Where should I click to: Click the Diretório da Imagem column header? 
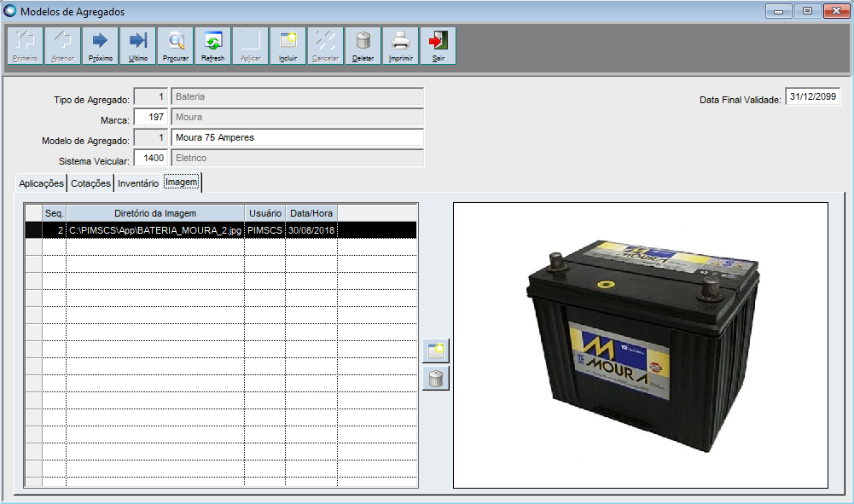coord(155,213)
